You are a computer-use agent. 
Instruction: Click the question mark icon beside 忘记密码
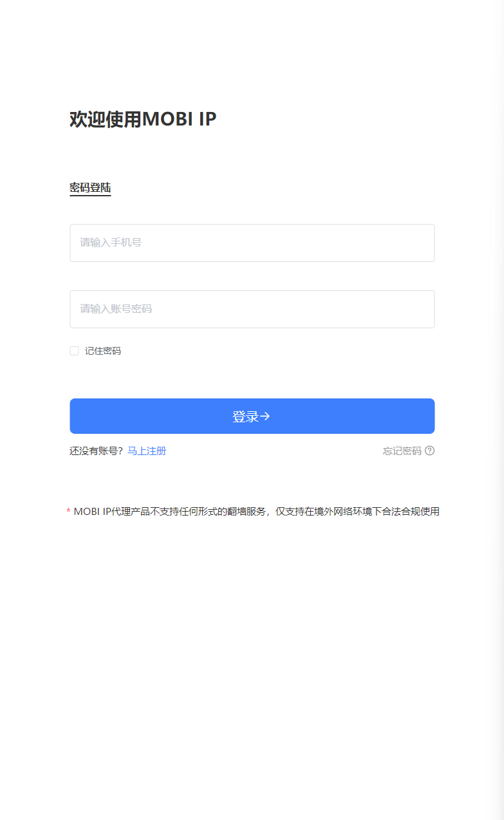[x=430, y=451]
